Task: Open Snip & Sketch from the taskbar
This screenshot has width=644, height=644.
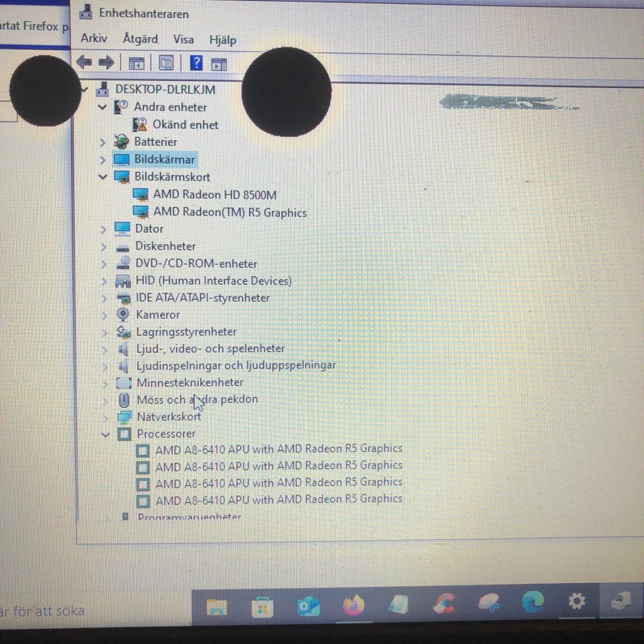Action: click(488, 603)
